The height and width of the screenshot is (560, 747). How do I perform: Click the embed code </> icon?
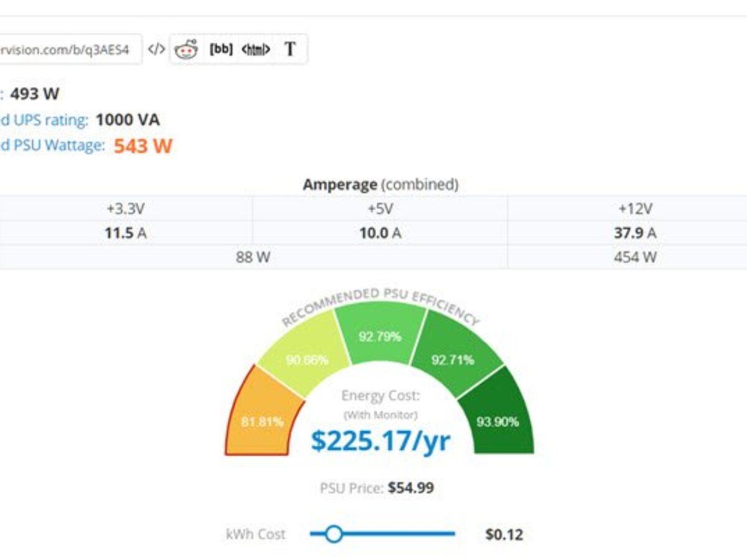pyautogui.click(x=157, y=50)
